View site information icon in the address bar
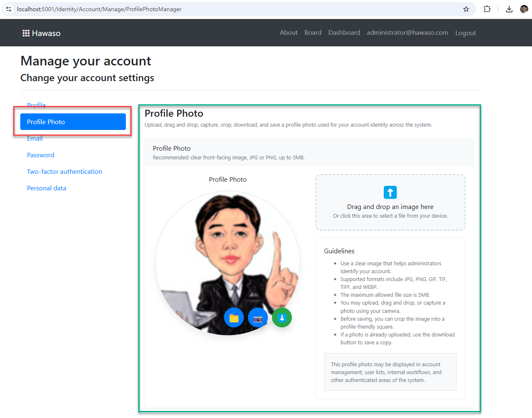Screen dimensions: 532x418 tap(9, 9)
